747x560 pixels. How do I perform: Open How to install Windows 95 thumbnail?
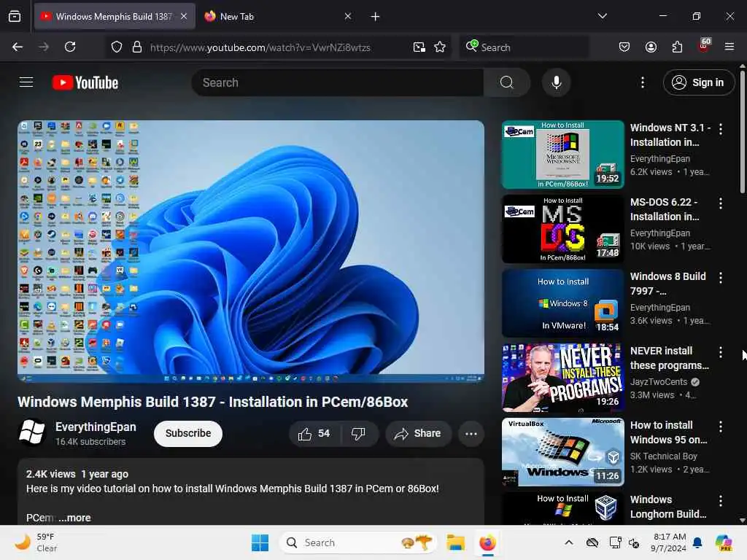tap(562, 451)
